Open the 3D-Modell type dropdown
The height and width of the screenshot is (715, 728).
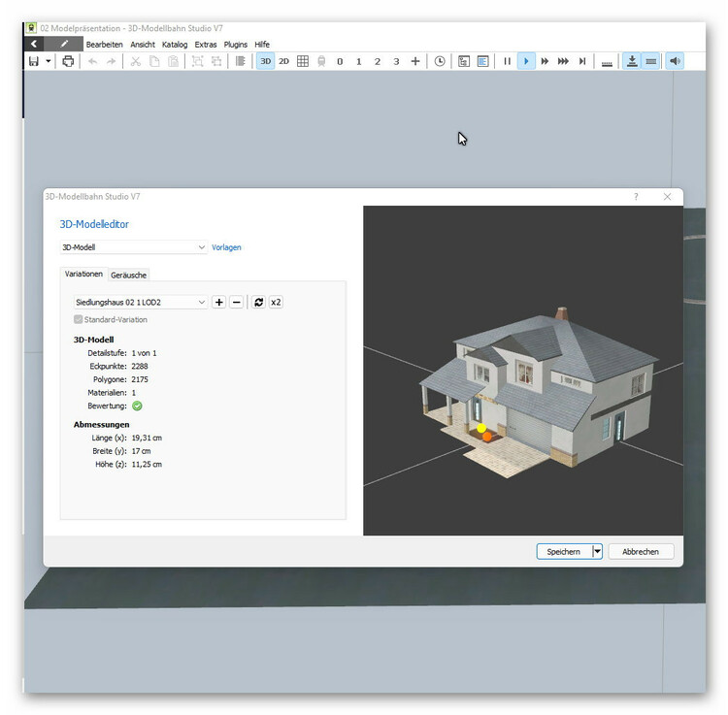[x=133, y=247]
